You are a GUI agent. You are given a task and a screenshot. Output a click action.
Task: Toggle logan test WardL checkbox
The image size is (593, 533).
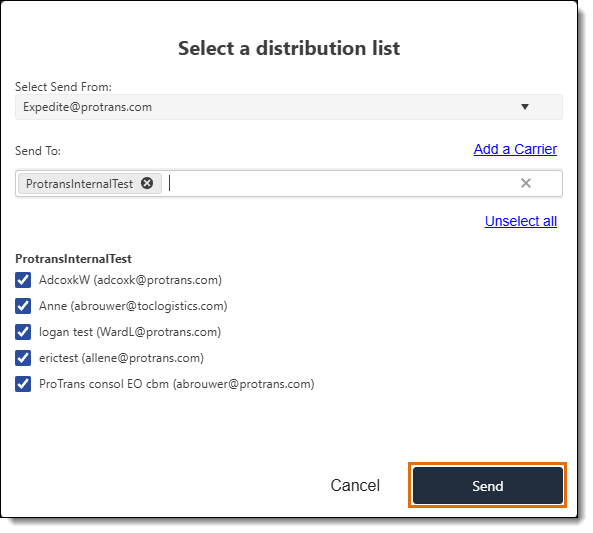[x=23, y=332]
